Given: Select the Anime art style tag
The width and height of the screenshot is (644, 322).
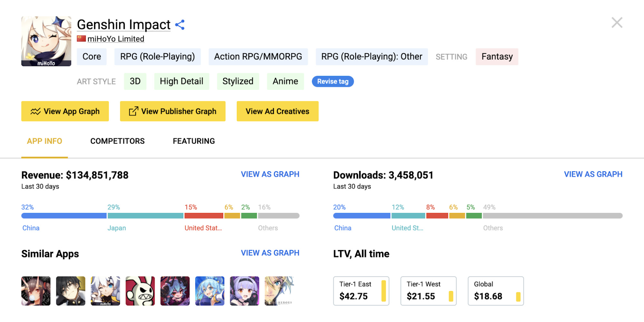Looking at the screenshot, I should pyautogui.click(x=285, y=81).
